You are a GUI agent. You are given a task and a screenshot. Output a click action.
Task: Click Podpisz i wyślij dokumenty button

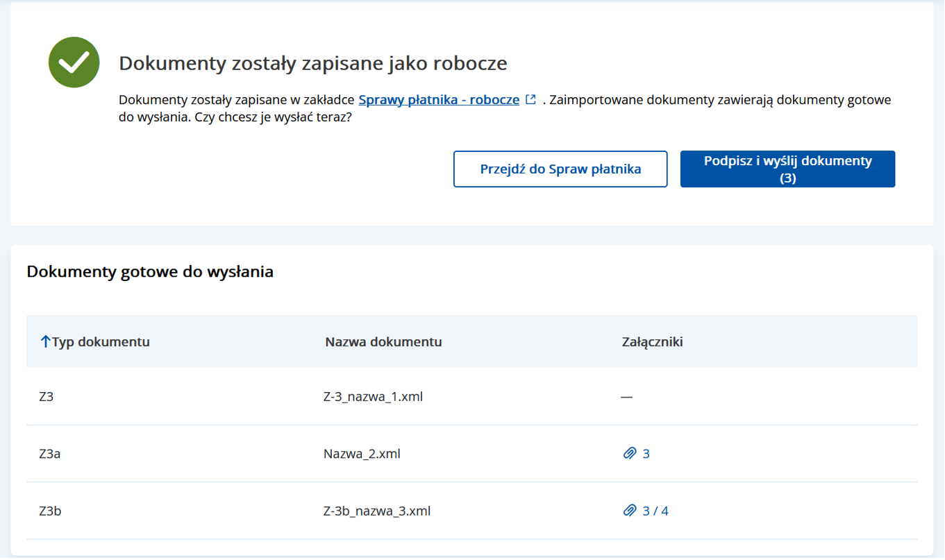(x=787, y=169)
